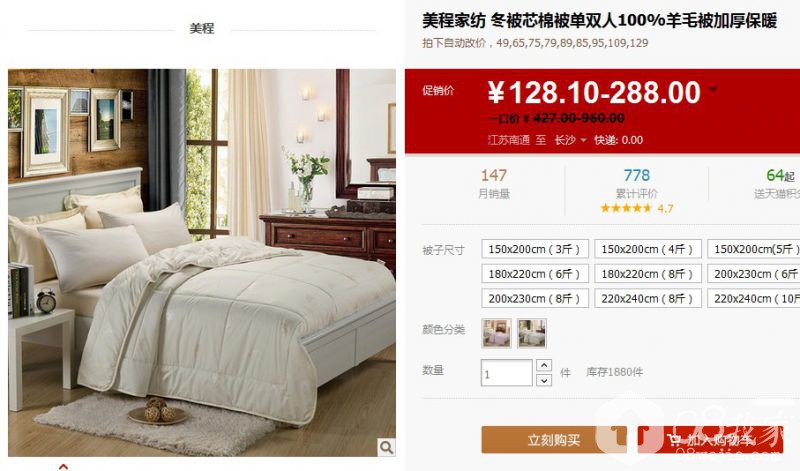Click the magnifier icon on product image
800x471 pixels.
386,447
